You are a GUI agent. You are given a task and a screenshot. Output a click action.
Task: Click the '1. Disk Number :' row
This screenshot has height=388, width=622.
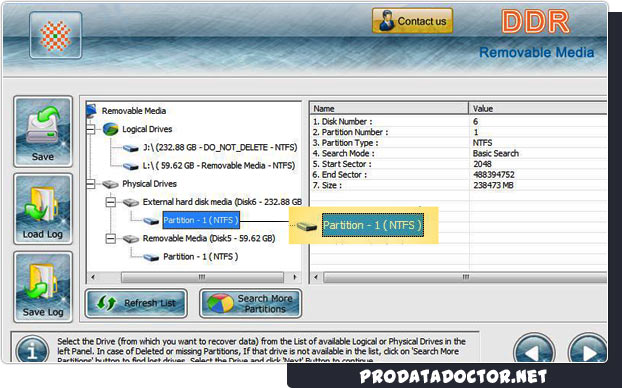point(458,121)
